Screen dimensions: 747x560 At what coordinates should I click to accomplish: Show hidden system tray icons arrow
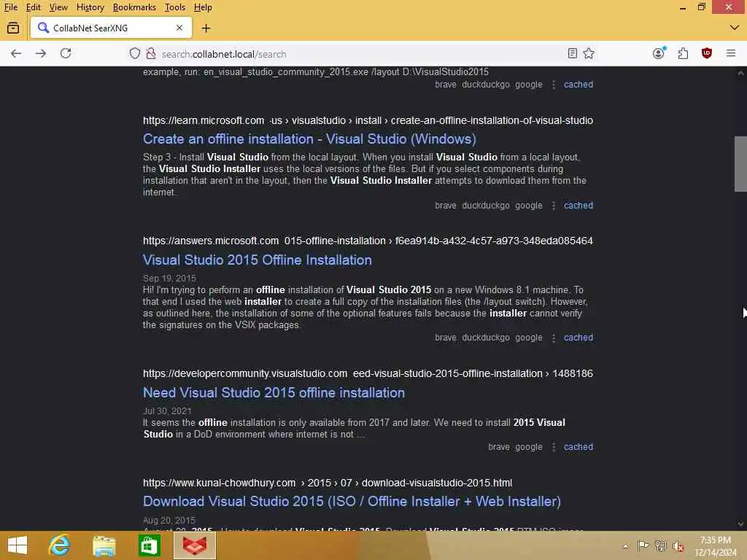pyautogui.click(x=625, y=546)
